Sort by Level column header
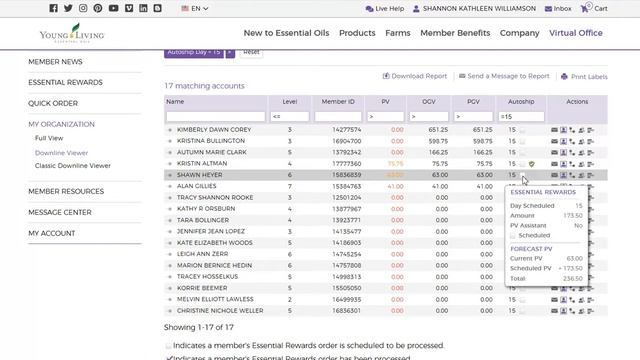640x360 pixels. tap(289, 102)
